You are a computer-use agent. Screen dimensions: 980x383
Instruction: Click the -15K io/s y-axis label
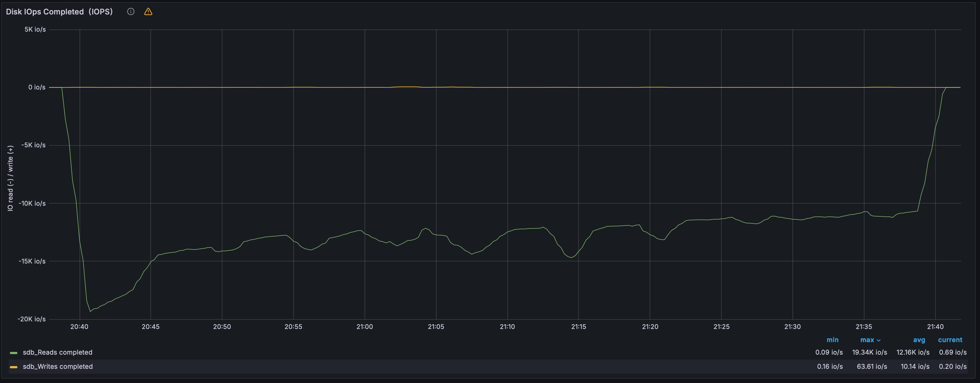pyautogui.click(x=32, y=261)
